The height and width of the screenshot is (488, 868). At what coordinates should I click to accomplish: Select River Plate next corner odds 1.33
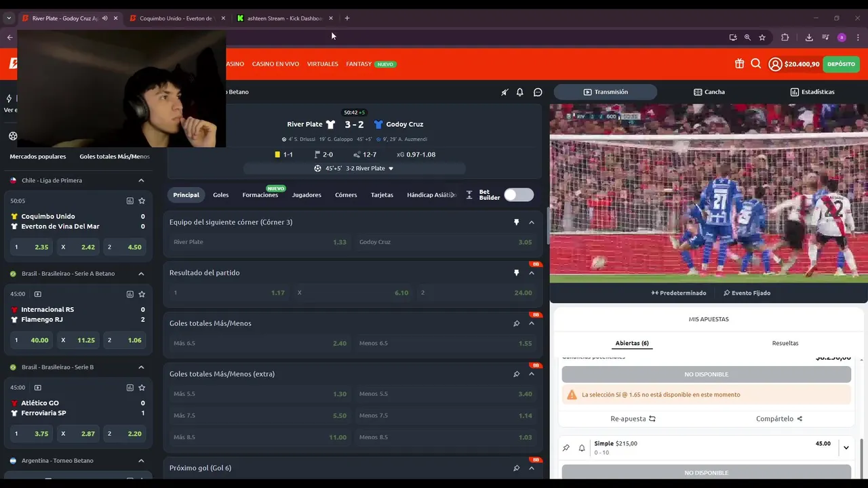260,242
